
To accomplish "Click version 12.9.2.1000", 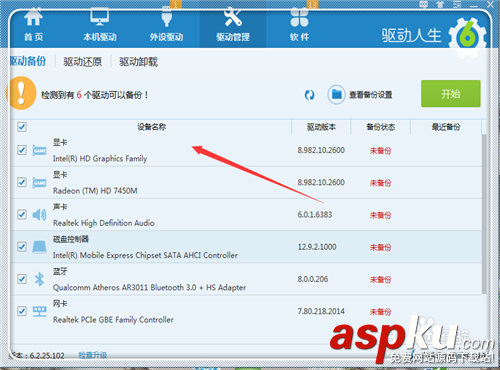I will 317,247.
